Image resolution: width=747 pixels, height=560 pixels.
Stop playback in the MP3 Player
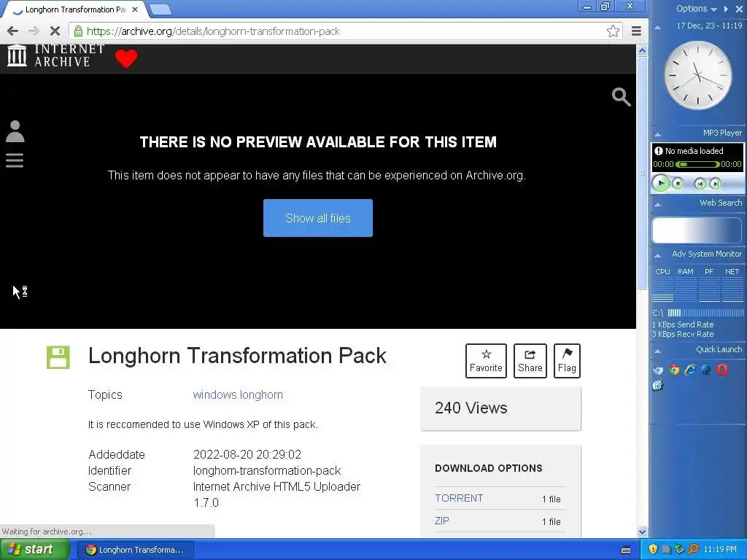coord(678,183)
